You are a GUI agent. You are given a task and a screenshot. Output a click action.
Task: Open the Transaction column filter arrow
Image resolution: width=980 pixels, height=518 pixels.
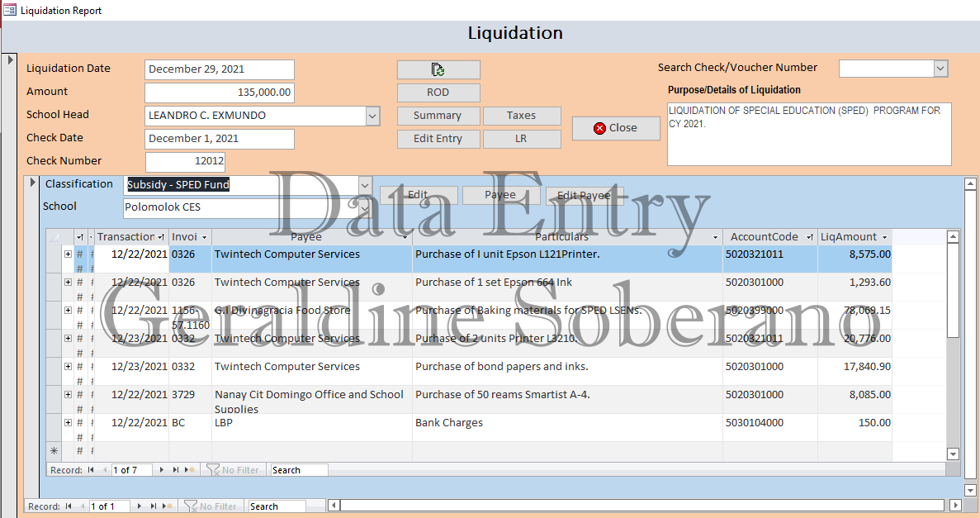point(161,237)
